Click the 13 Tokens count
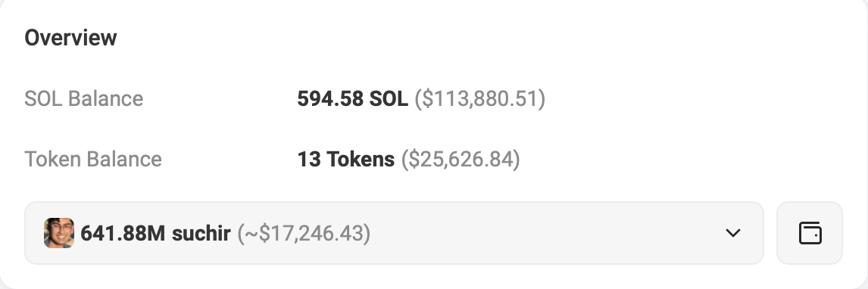The width and height of the screenshot is (868, 289). pyautogui.click(x=346, y=159)
